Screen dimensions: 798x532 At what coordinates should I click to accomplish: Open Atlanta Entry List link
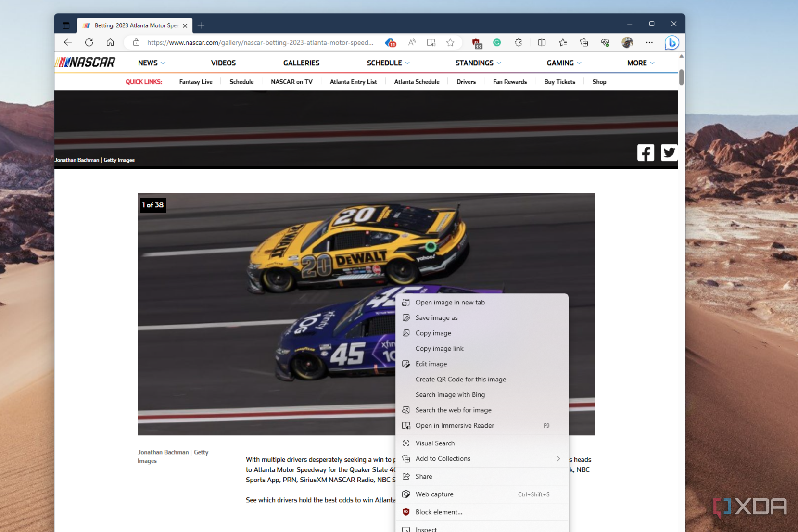point(353,82)
